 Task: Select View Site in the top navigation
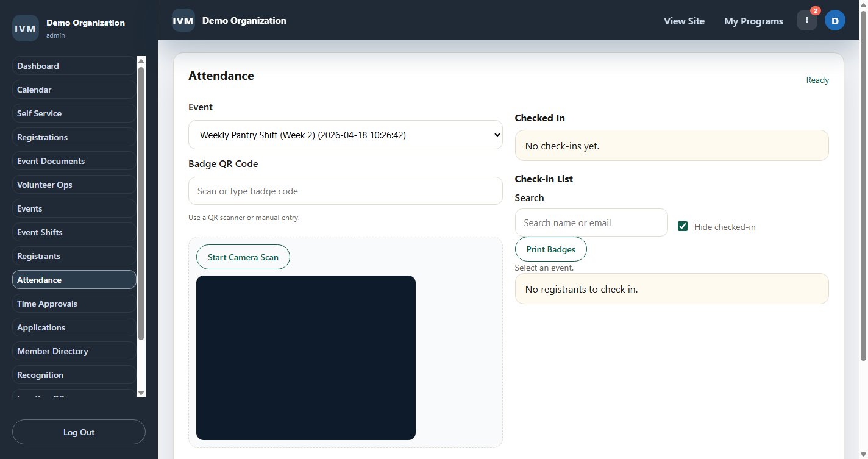pyautogui.click(x=684, y=21)
